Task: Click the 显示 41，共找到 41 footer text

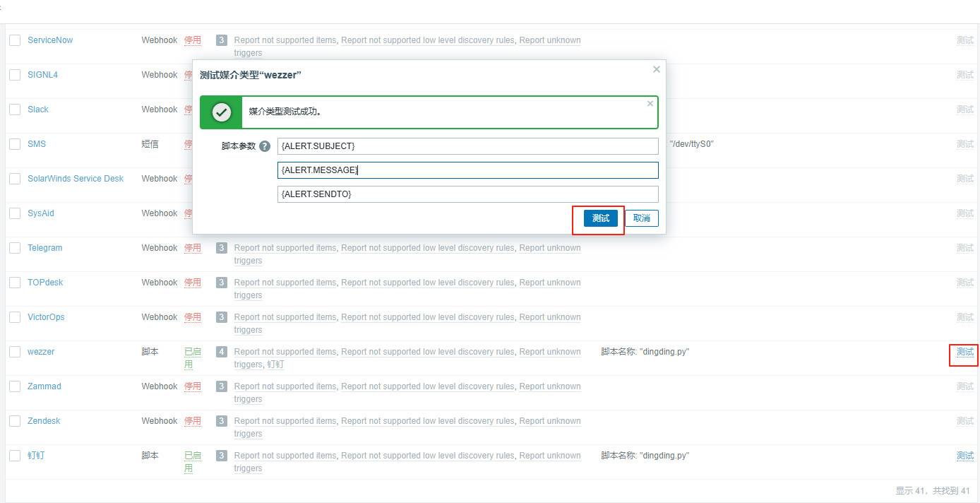Action: click(933, 490)
